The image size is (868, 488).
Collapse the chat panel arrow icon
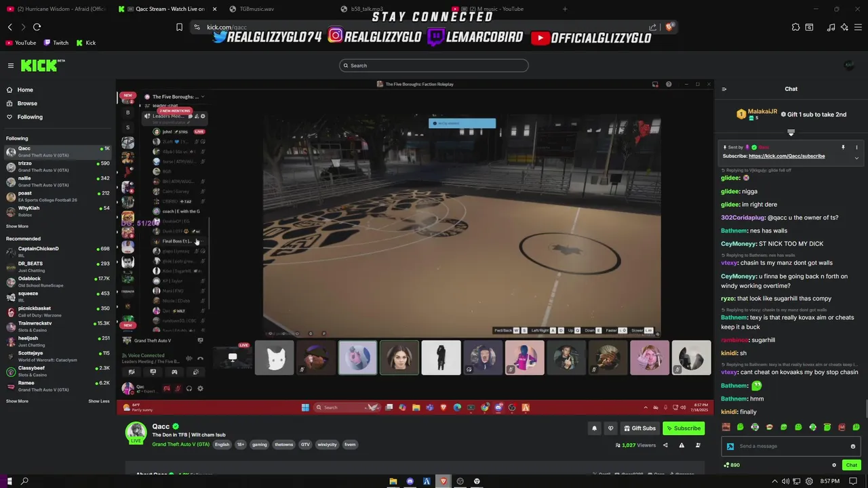click(724, 89)
